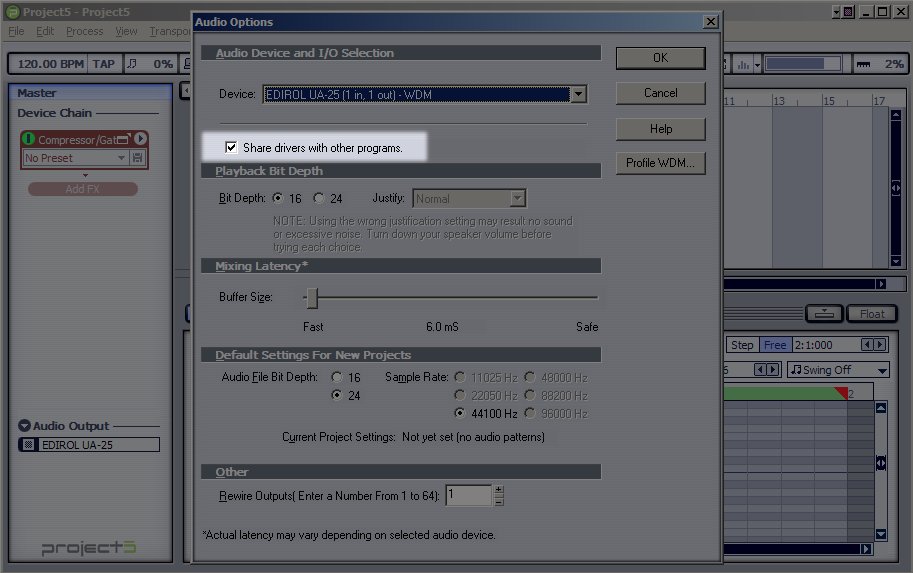This screenshot has height=573, width=913.
Task: Open the Process menu
Action: point(84,31)
